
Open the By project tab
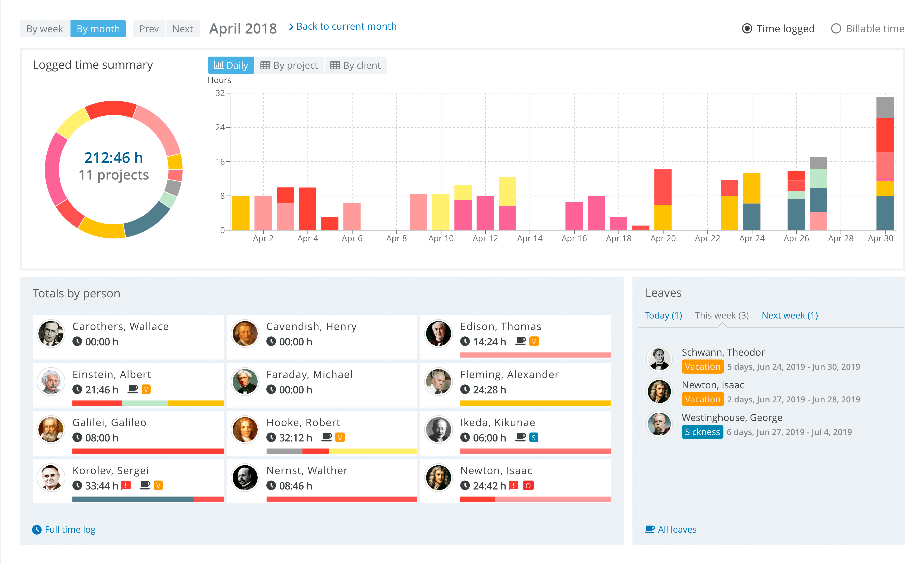click(x=289, y=66)
